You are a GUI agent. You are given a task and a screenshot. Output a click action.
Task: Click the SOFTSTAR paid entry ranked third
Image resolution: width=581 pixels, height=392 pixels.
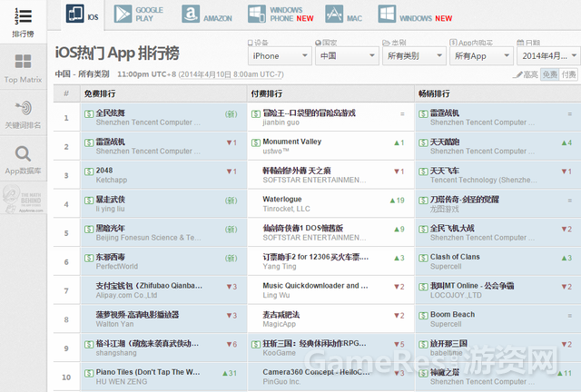pyautogui.click(x=297, y=171)
